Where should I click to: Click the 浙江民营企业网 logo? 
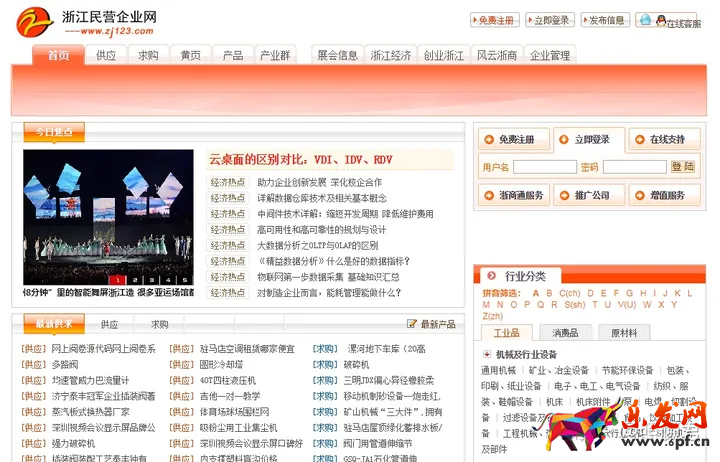87,22
